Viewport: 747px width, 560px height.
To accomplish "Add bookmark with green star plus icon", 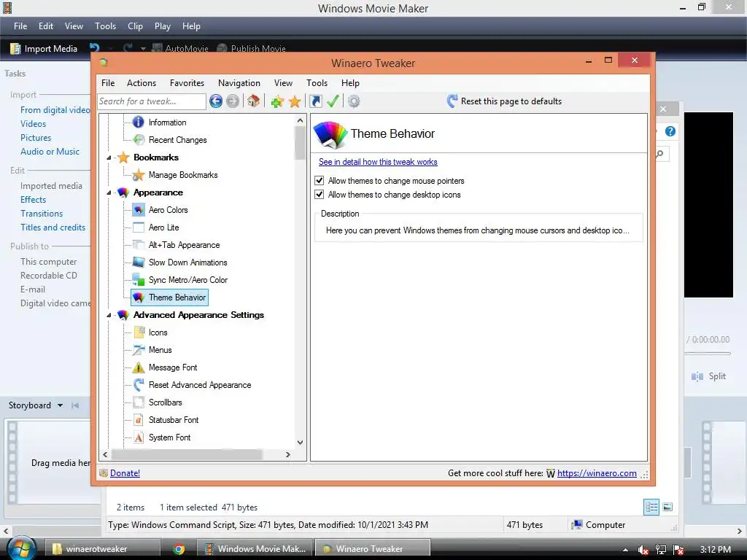I will [277, 101].
